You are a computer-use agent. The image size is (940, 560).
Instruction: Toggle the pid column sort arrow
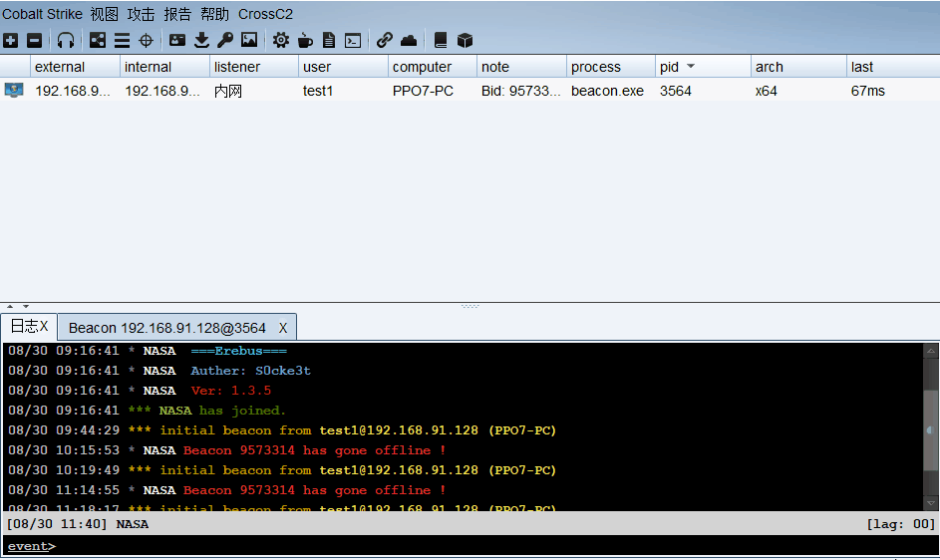click(x=691, y=66)
